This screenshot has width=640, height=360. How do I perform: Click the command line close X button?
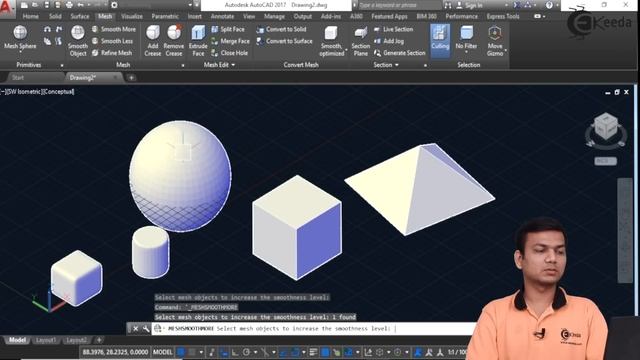(x=136, y=329)
